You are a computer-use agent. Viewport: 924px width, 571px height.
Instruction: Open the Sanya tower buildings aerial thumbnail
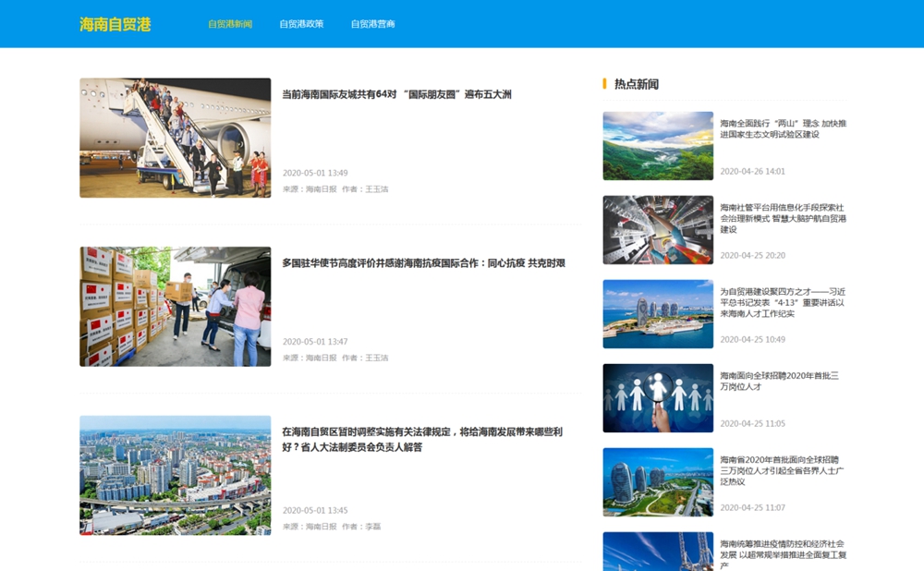658,482
